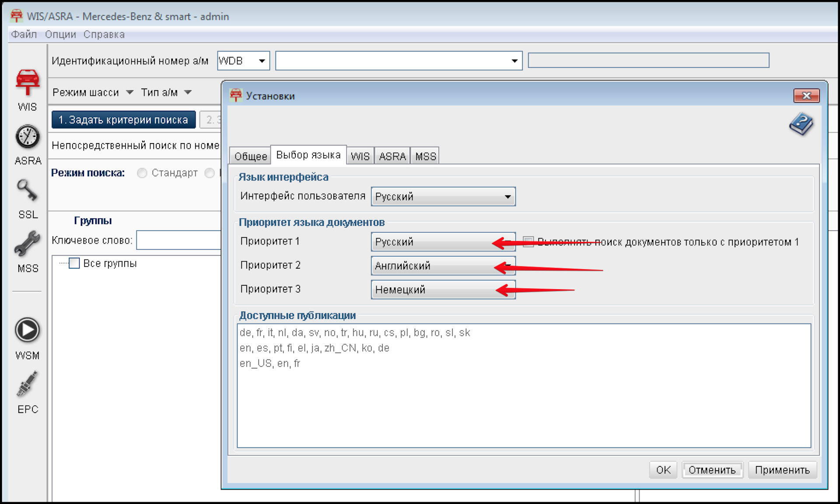Open the SSL keys module
The width and height of the screenshot is (840, 504).
(x=28, y=199)
